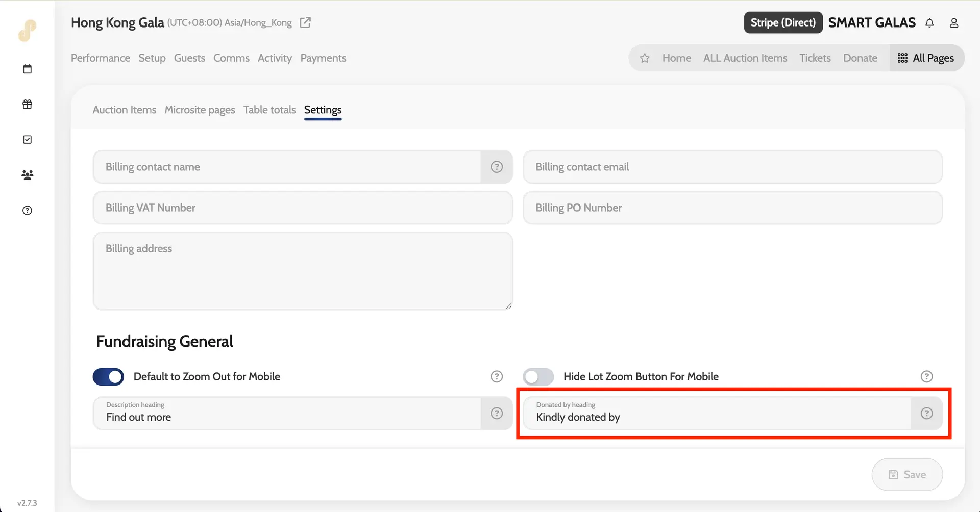
Task: Open the user account profile icon
Action: tap(953, 23)
